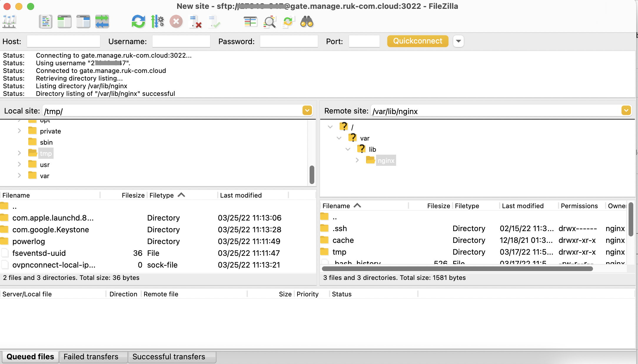The height and width of the screenshot is (364, 638).
Task: Select the sbin folder in local tree
Action: click(x=46, y=142)
